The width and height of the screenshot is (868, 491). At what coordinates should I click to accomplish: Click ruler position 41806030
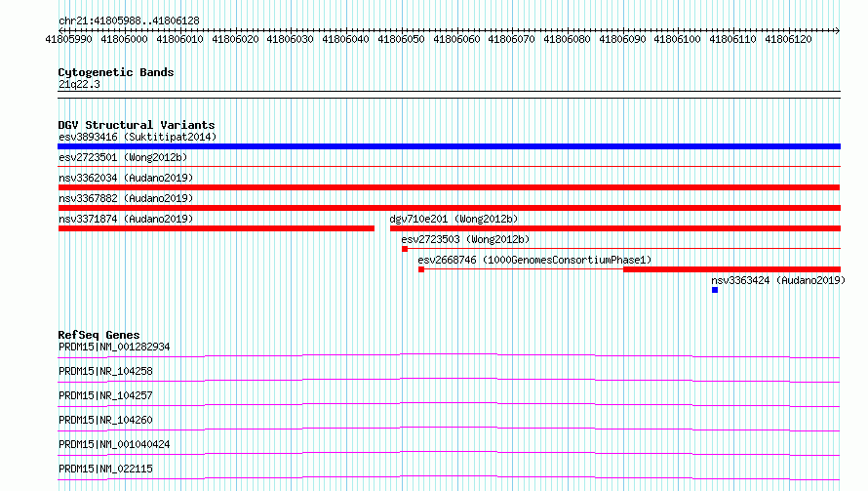[x=290, y=39]
